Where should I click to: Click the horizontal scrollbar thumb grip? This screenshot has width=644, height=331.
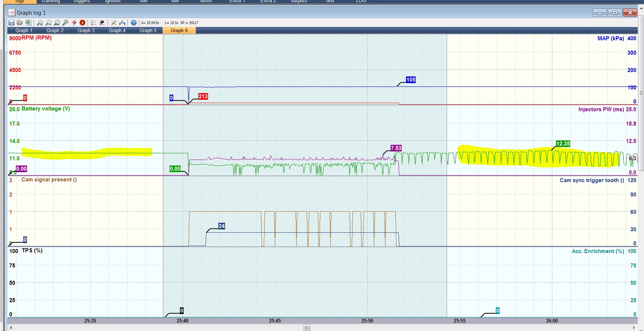click(307, 328)
